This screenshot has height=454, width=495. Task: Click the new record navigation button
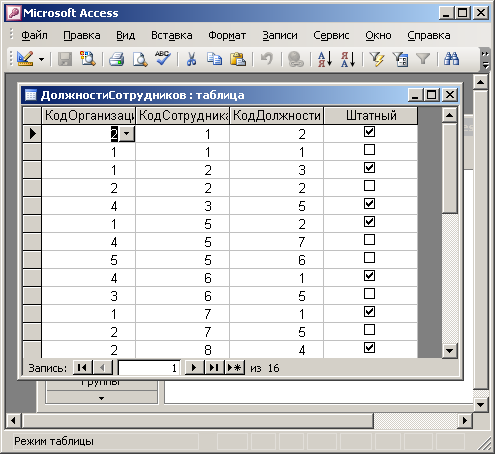click(235, 368)
